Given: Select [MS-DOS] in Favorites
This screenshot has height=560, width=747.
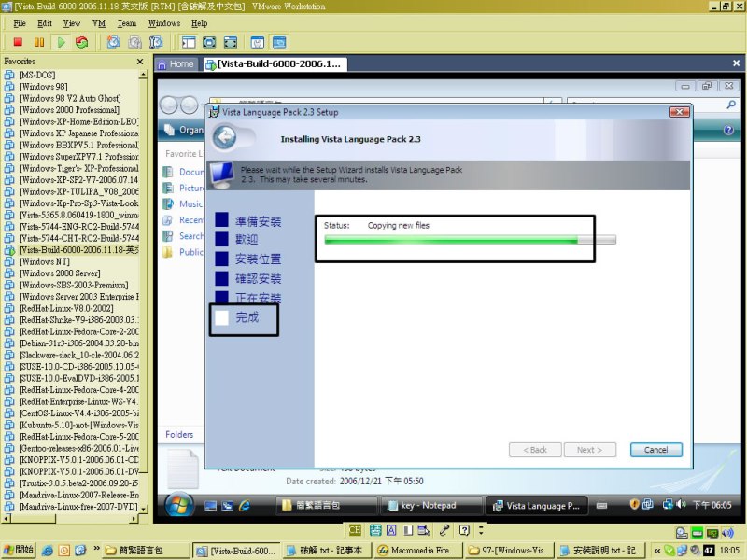Looking at the screenshot, I should coord(37,76).
